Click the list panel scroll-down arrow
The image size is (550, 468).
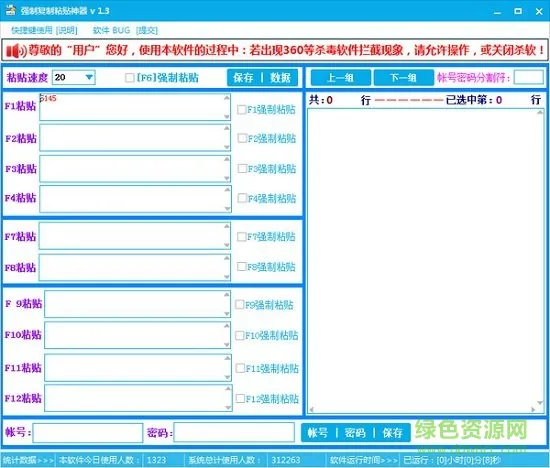coord(540,402)
